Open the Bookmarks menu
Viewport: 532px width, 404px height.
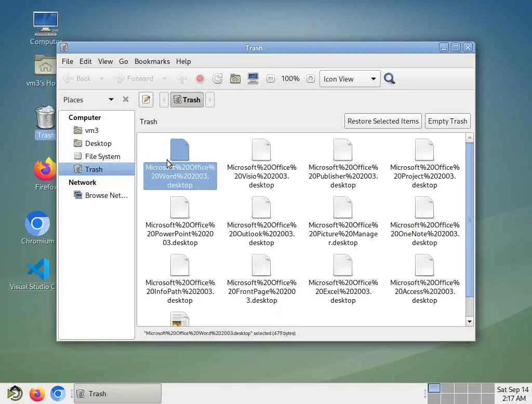pyautogui.click(x=152, y=61)
